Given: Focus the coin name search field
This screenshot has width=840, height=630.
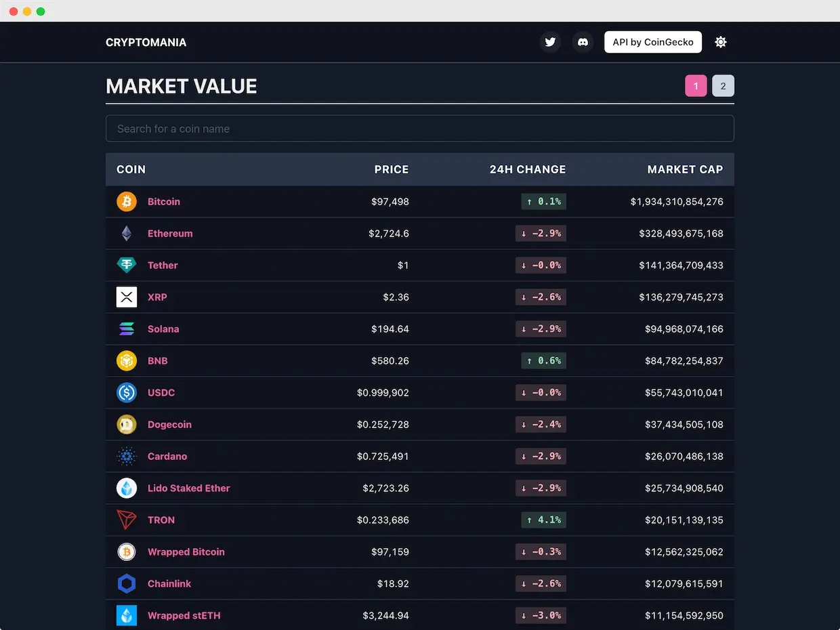Looking at the screenshot, I should 419,129.
